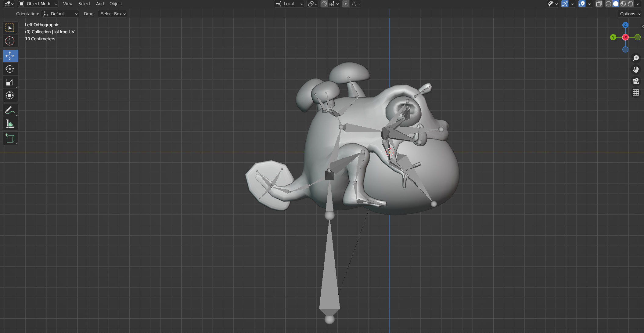Click the '(0) Collection | lol frog UV' text

pos(50,32)
